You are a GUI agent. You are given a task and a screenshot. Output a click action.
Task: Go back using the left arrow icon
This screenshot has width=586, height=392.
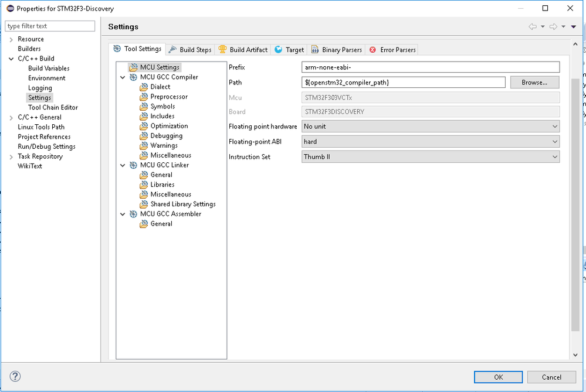tap(533, 26)
